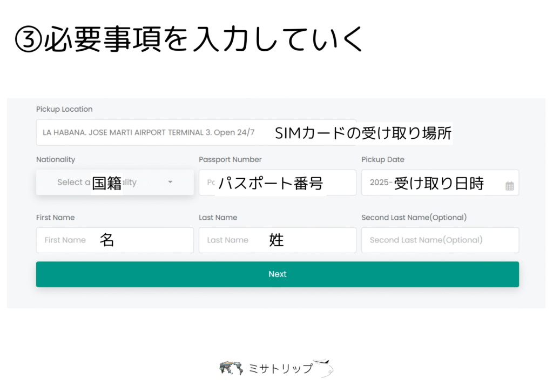Click the ミサトリップ brand text

[280, 369]
